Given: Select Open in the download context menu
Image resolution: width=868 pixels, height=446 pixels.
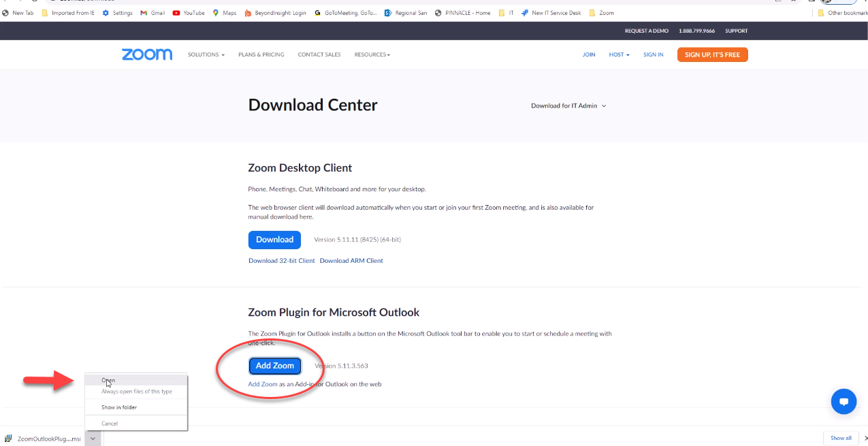Looking at the screenshot, I should click(135, 381).
